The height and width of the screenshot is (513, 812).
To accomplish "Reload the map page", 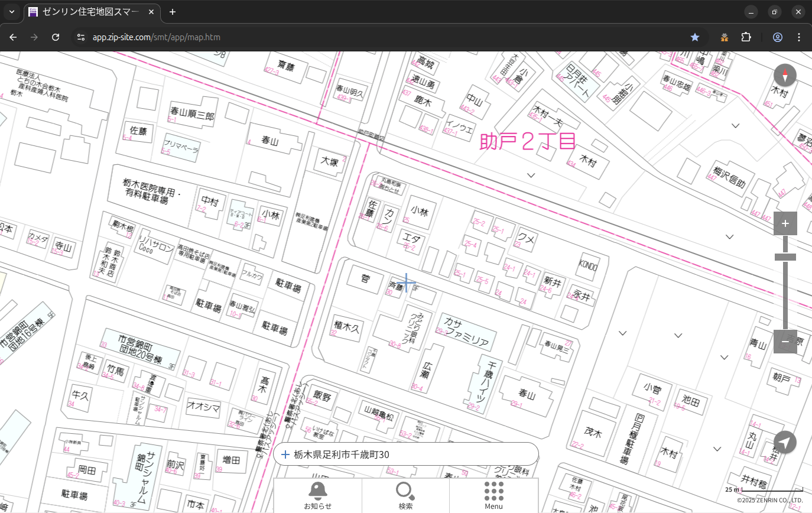I will click(x=56, y=37).
